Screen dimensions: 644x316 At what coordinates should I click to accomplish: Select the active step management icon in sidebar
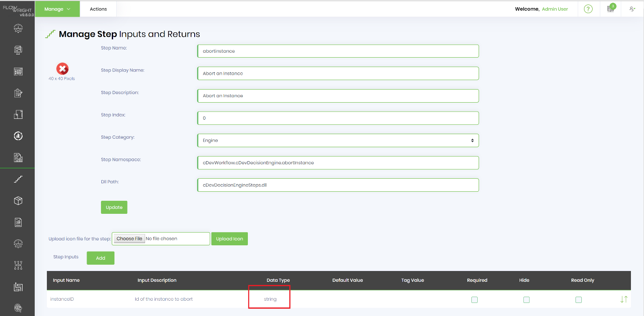(18, 179)
